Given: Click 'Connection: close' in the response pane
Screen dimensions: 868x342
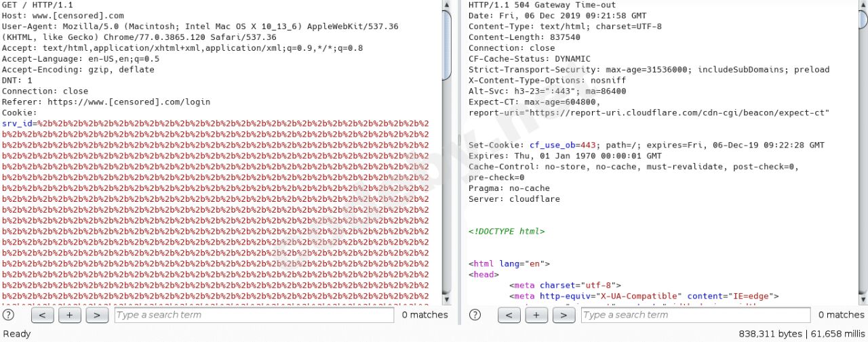Looking at the screenshot, I should (512, 48).
